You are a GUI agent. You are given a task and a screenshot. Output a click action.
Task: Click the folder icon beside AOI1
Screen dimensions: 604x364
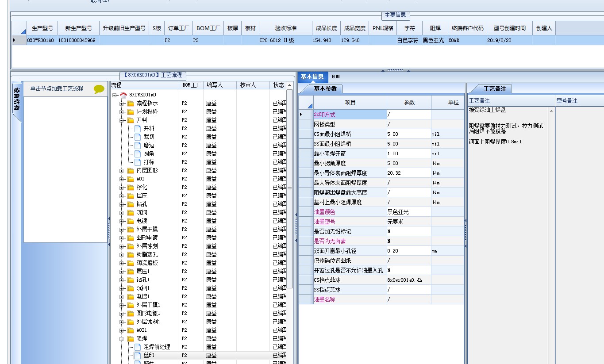131,330
